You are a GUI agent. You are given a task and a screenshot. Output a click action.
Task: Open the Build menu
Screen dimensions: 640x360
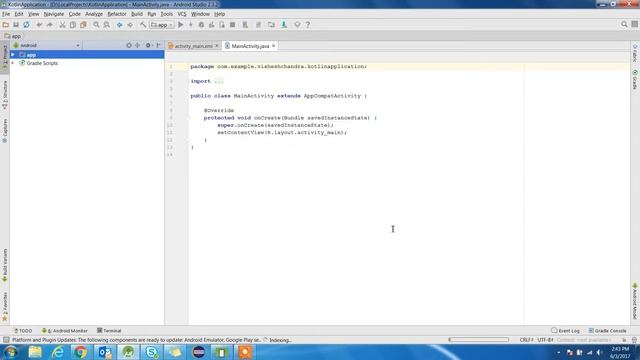(x=137, y=14)
